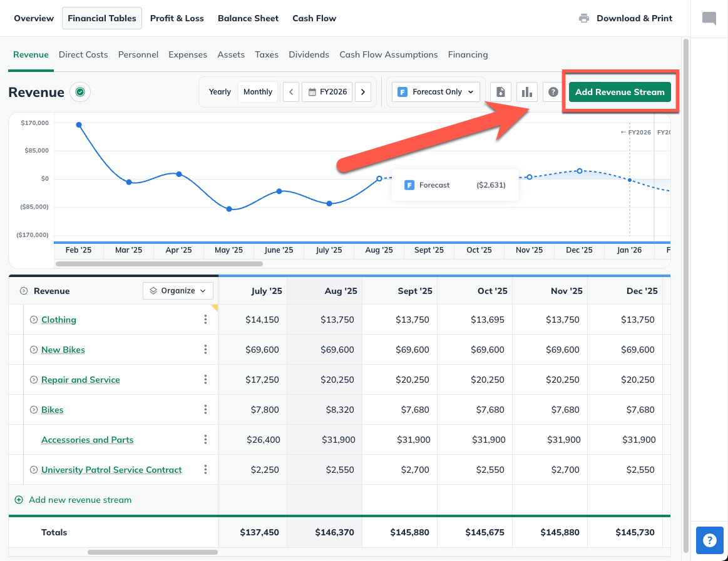Image resolution: width=728 pixels, height=561 pixels.
Task: Open the question mark help icon in toolbar
Action: [553, 91]
